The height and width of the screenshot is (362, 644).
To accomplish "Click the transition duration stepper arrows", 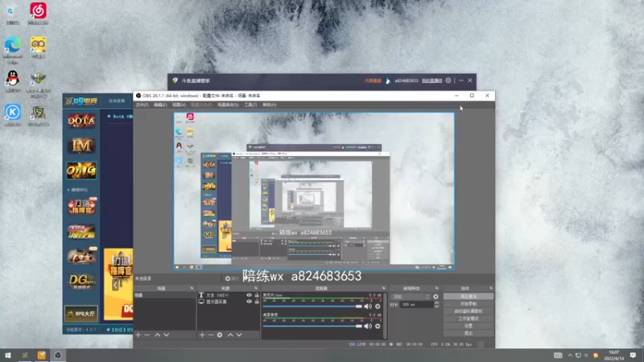I will [x=436, y=305].
